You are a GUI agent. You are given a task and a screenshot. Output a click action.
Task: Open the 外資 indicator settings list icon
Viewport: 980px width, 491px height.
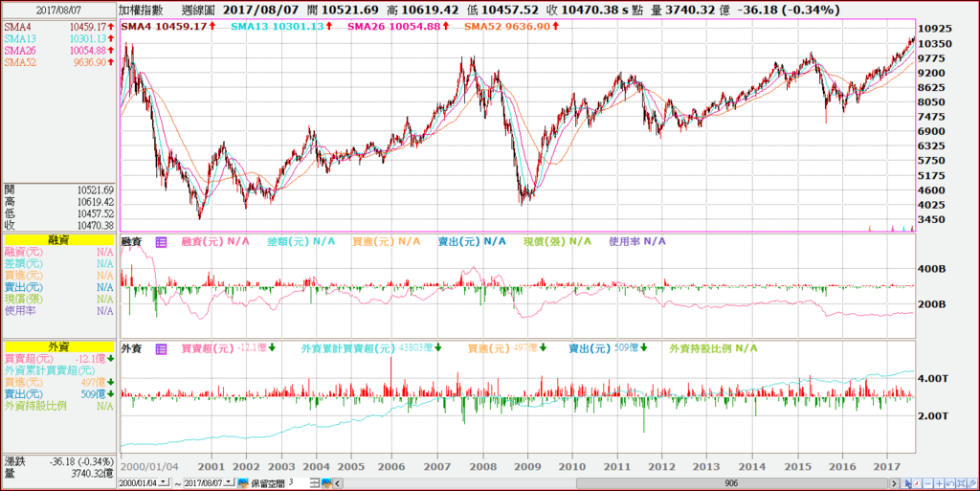click(x=161, y=349)
